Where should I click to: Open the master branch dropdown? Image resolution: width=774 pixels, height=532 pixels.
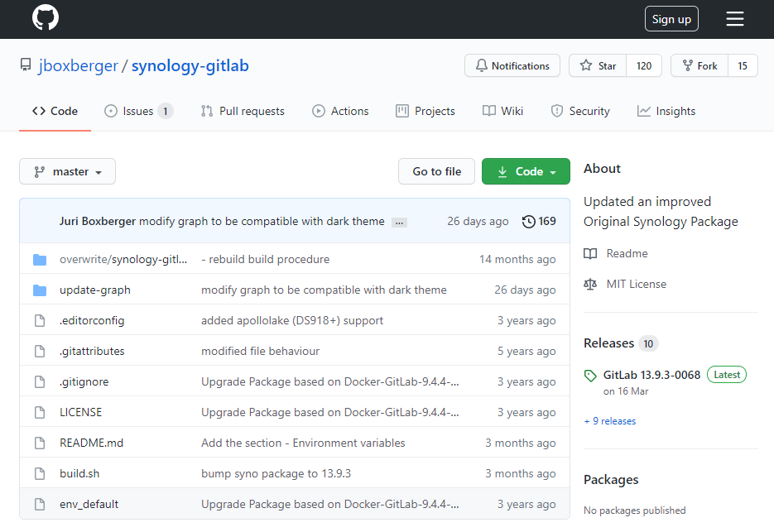(68, 171)
